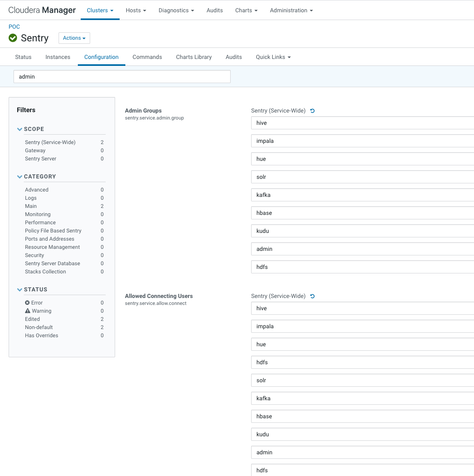Edit the hive entry in Admin Groups
The height and width of the screenshot is (476, 474).
coord(363,123)
